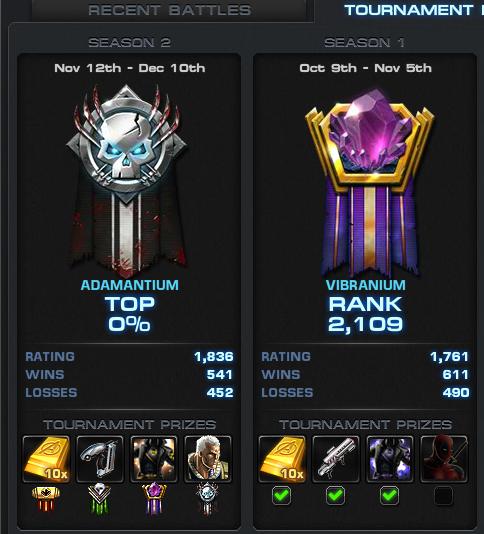484x534 pixels.
Task: Click Season 2 gold bar 10x prize
Action: (46, 459)
